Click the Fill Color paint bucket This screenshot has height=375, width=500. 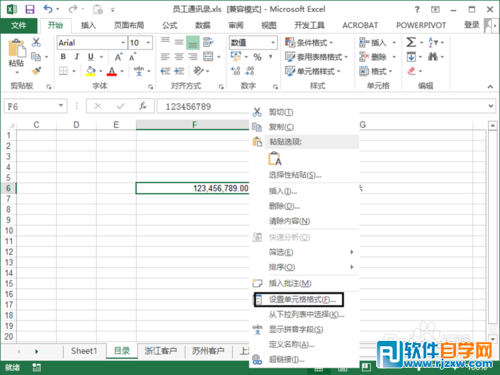click(x=90, y=71)
